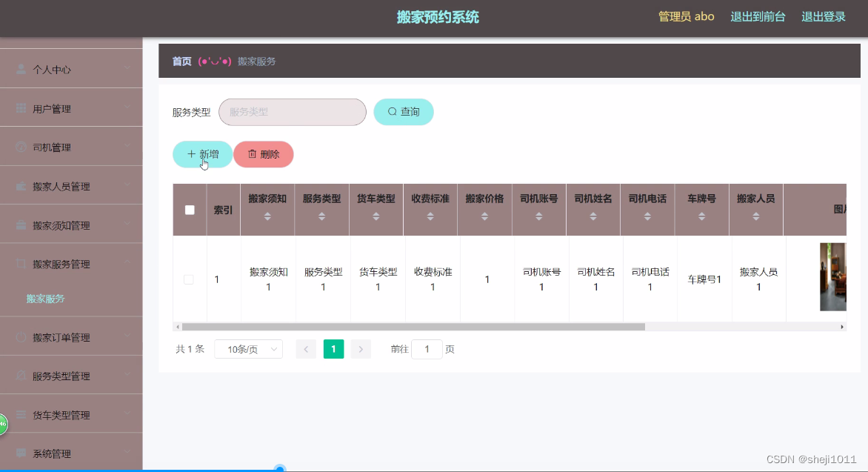Select the 搬家须知管理 notice icon
868x472 pixels.
pyautogui.click(x=20, y=224)
